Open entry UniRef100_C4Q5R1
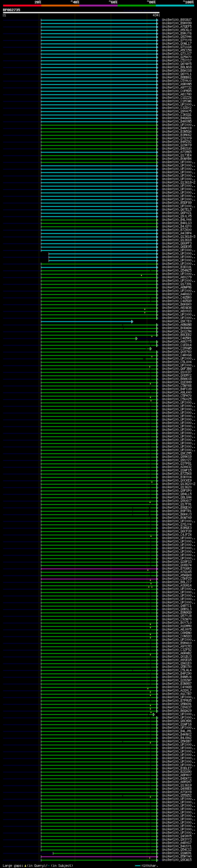This screenshot has width=197, height=868. pos(177,338)
